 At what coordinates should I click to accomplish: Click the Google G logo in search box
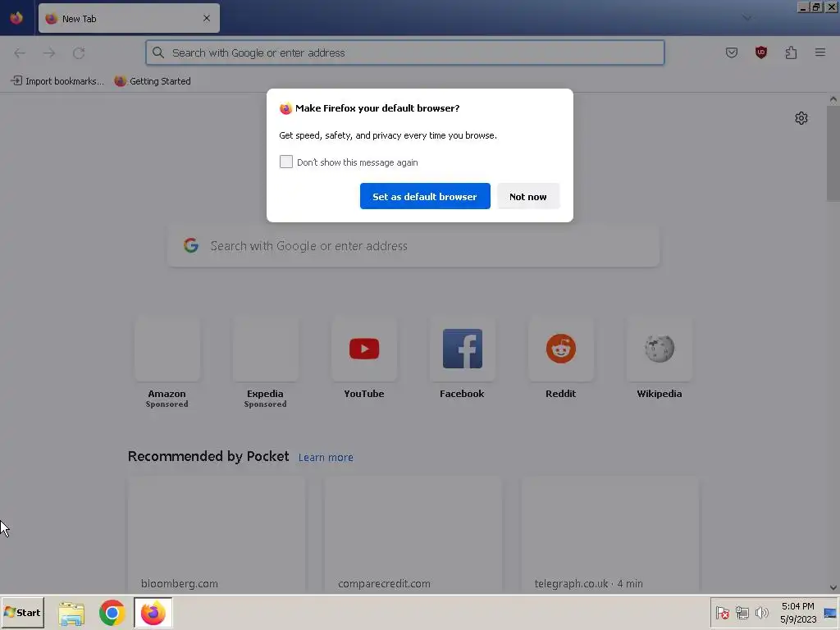click(191, 245)
